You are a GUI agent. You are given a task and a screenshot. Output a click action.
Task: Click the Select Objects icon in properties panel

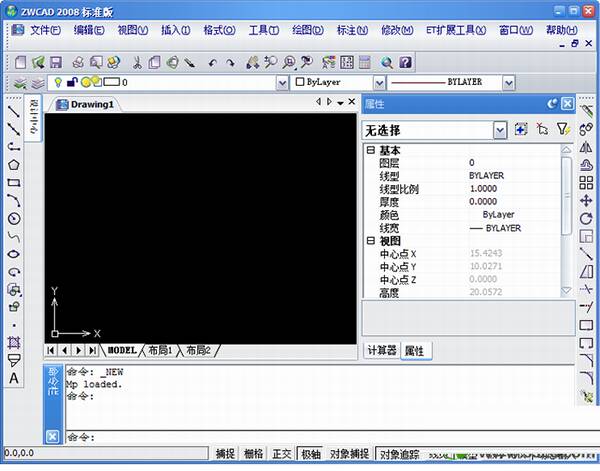point(542,130)
